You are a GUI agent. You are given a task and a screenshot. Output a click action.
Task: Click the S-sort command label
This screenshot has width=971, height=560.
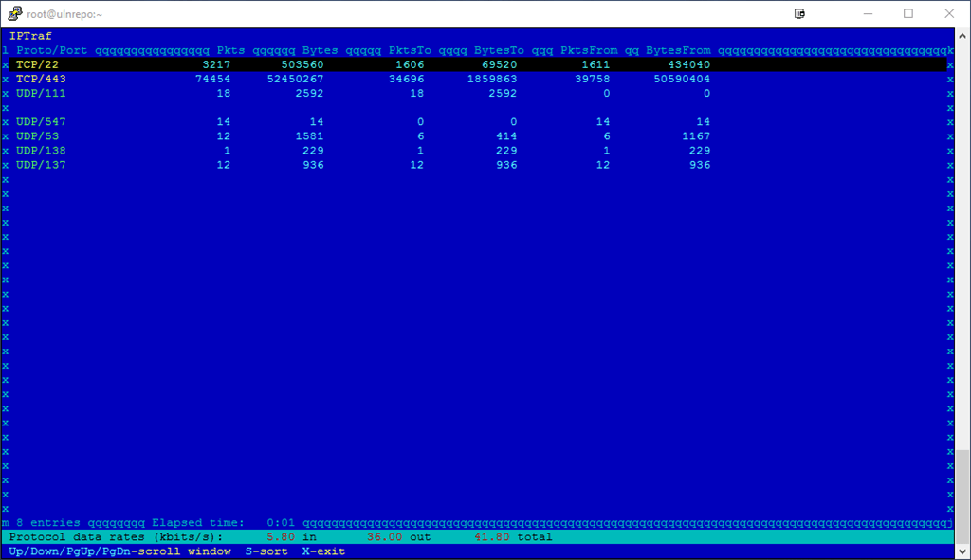(264, 551)
